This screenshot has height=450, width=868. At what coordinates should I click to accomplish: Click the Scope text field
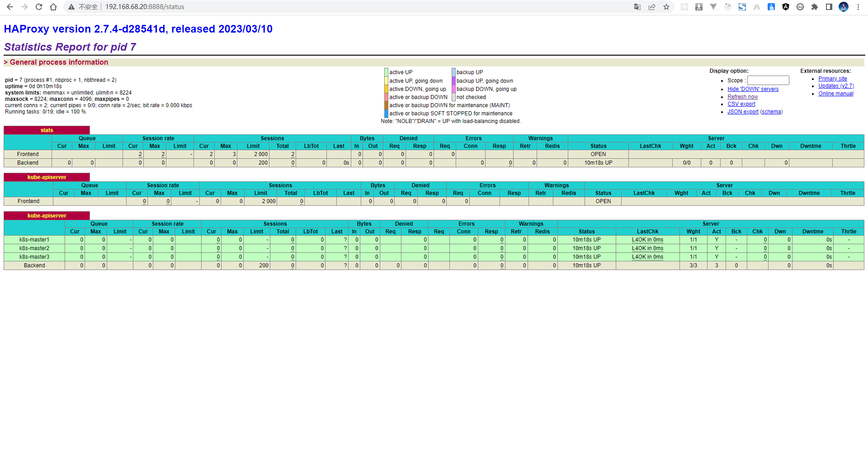pos(768,80)
